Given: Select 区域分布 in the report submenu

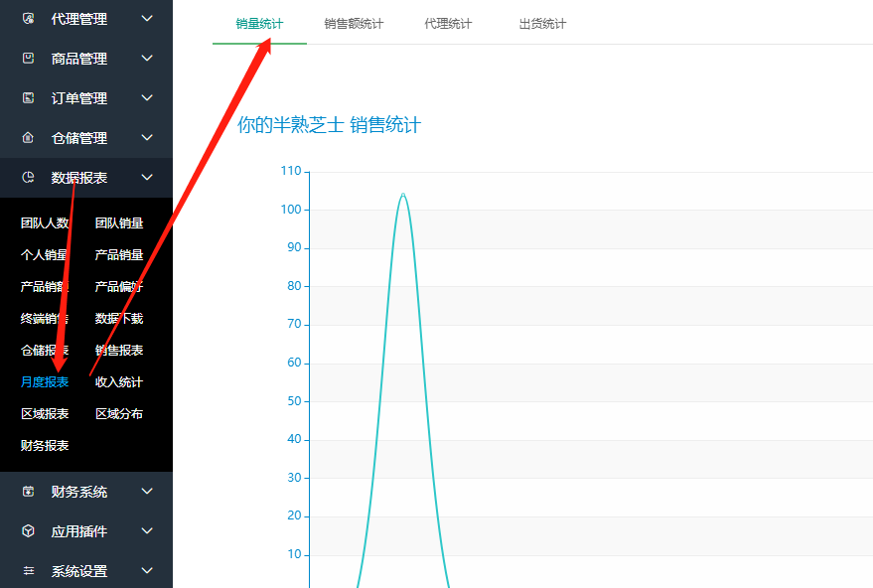Looking at the screenshot, I should click(119, 414).
